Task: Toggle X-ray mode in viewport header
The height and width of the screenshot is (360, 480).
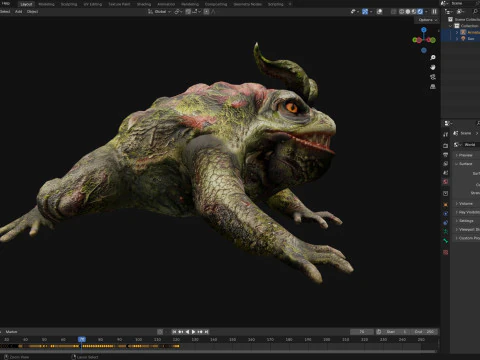Action: pos(394,12)
